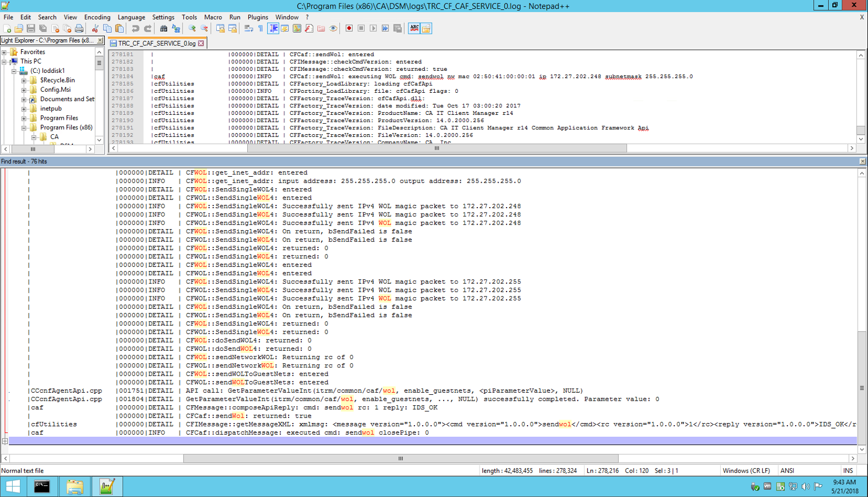Open the Search menu
This screenshot has height=497, width=868.
pos(47,17)
